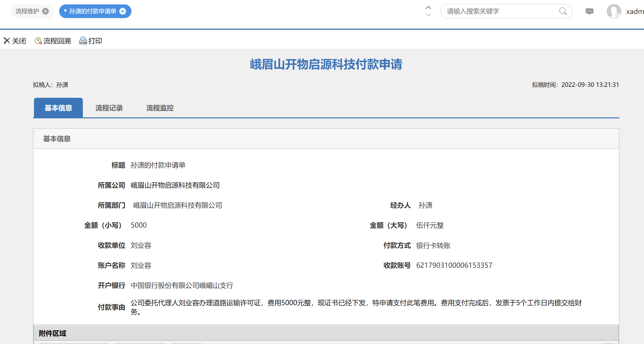Click the 收款账号 number value
The height and width of the screenshot is (344, 644).
[454, 265]
